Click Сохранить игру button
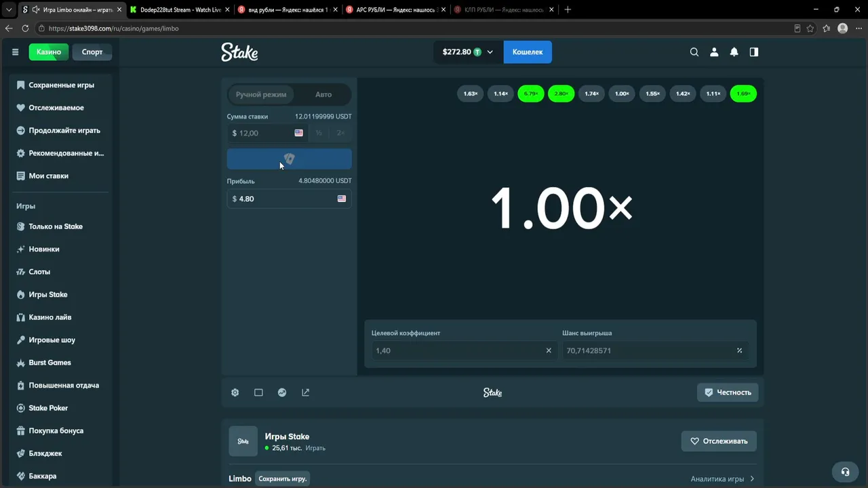868x488 pixels. 283,479
